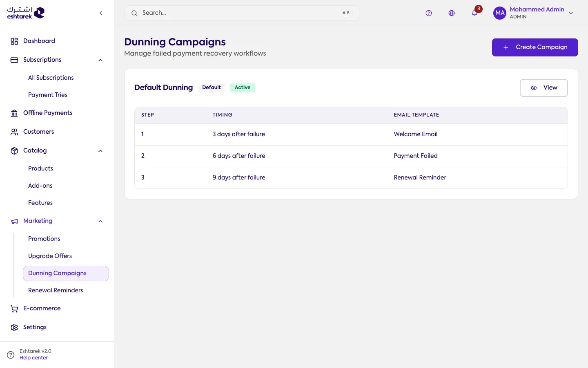Image resolution: width=588 pixels, height=368 pixels.
Task: Click the '3 days after failure' cell
Action: pos(238,134)
